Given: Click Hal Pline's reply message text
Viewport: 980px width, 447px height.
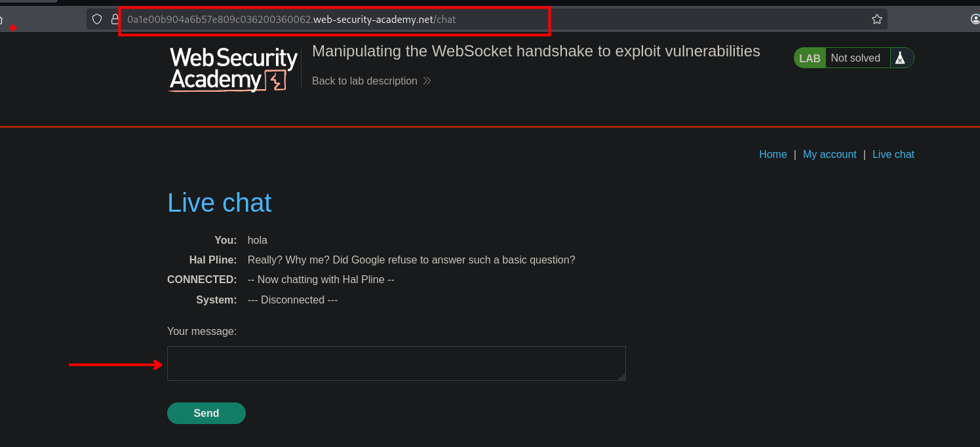Looking at the screenshot, I should coord(411,260).
